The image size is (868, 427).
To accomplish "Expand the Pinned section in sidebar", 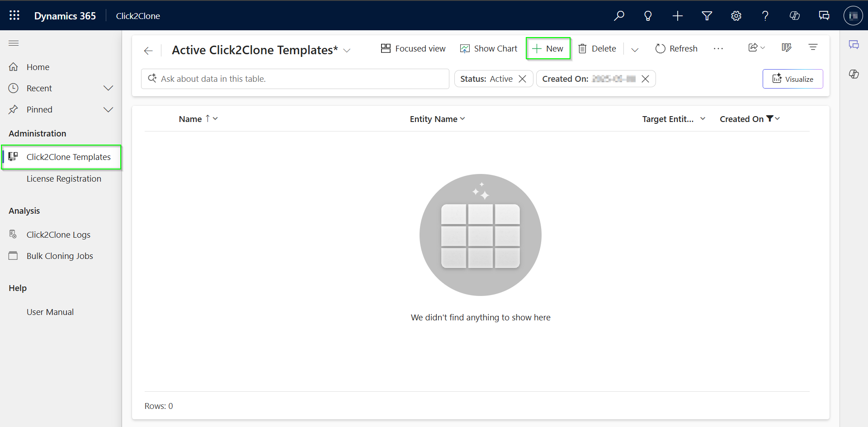I will coord(108,109).
